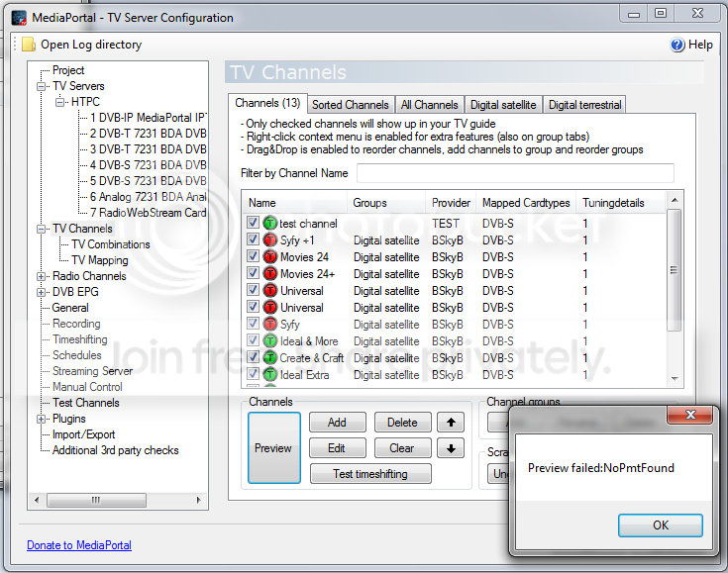Select the General tree item
The width and height of the screenshot is (728, 573).
coord(70,308)
